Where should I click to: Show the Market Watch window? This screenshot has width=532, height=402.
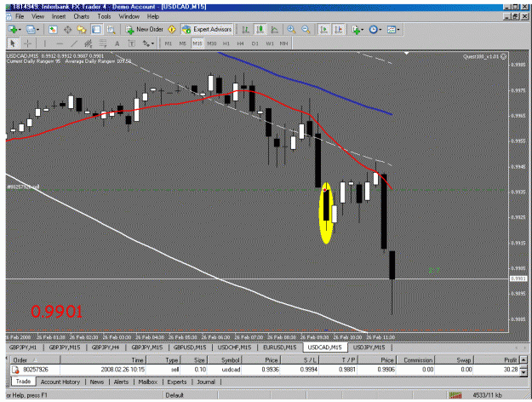click(53, 30)
